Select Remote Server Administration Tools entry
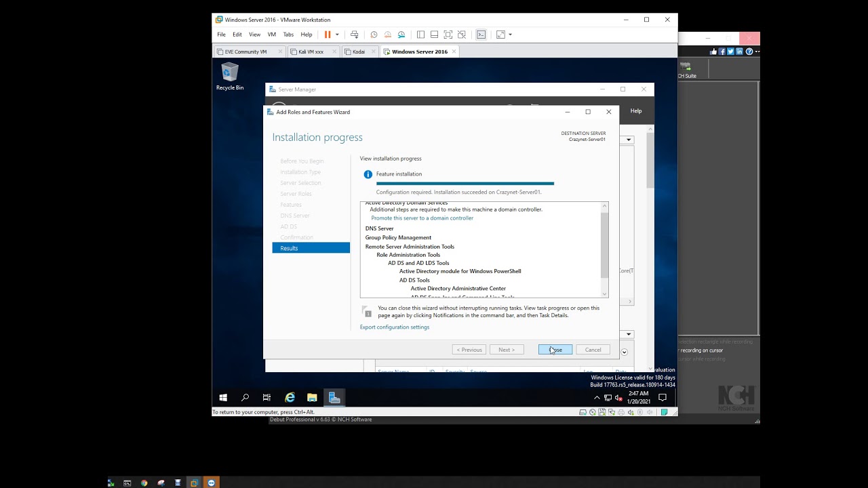Screen dimensions: 868x488 click(x=410, y=247)
